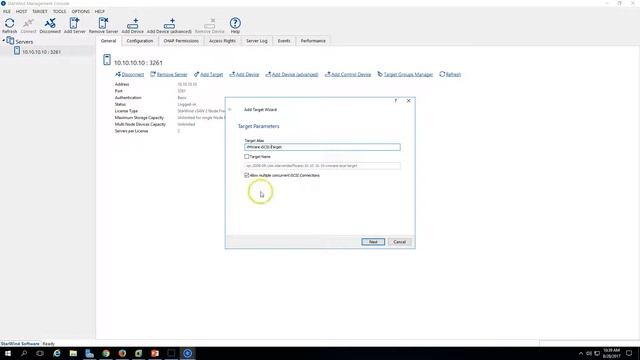This screenshot has width=640, height=360.
Task: Collapse the Servers tree node
Action: [4, 41]
